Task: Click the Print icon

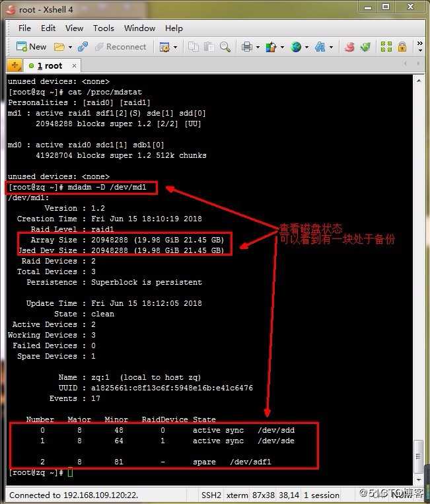Action: pyautogui.click(x=246, y=47)
